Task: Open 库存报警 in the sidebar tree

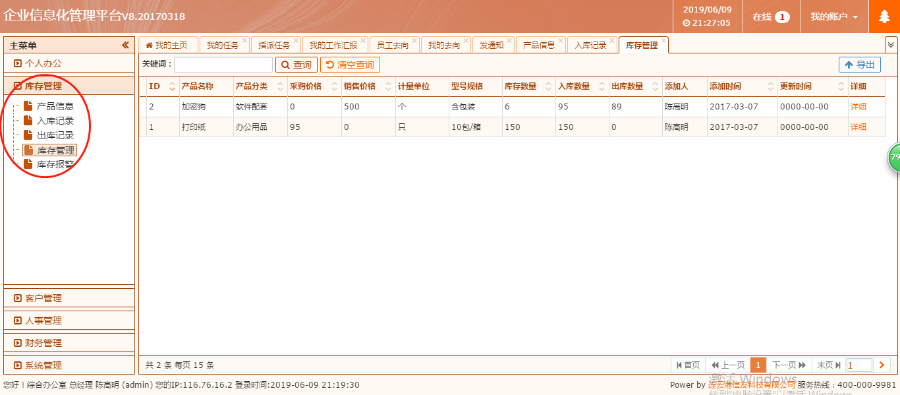Action: pos(55,164)
